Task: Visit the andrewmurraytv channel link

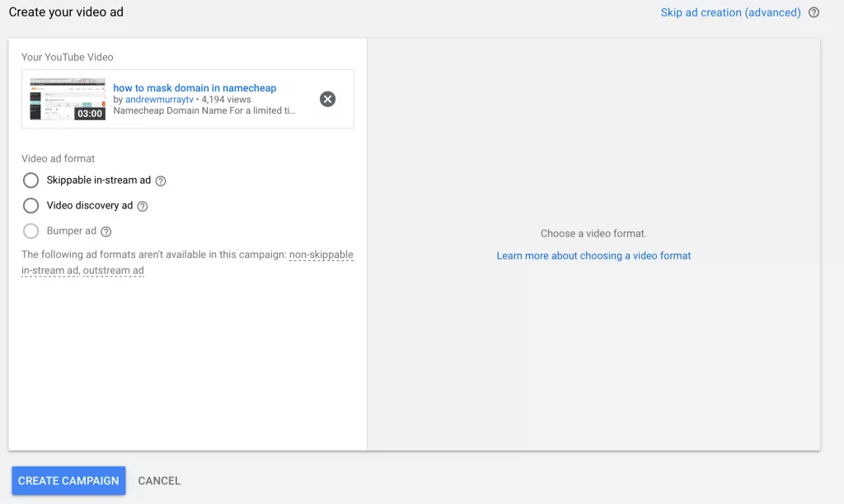Action: [159, 100]
